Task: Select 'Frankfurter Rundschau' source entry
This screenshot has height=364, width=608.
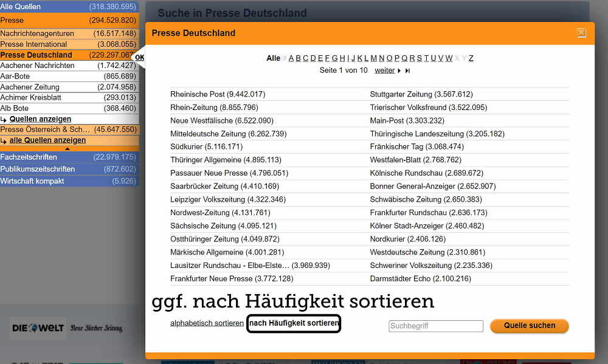Action: tap(409, 213)
